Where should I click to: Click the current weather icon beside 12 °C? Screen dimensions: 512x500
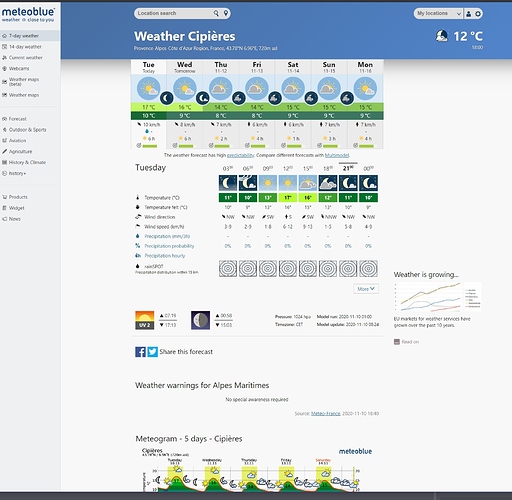[442, 36]
